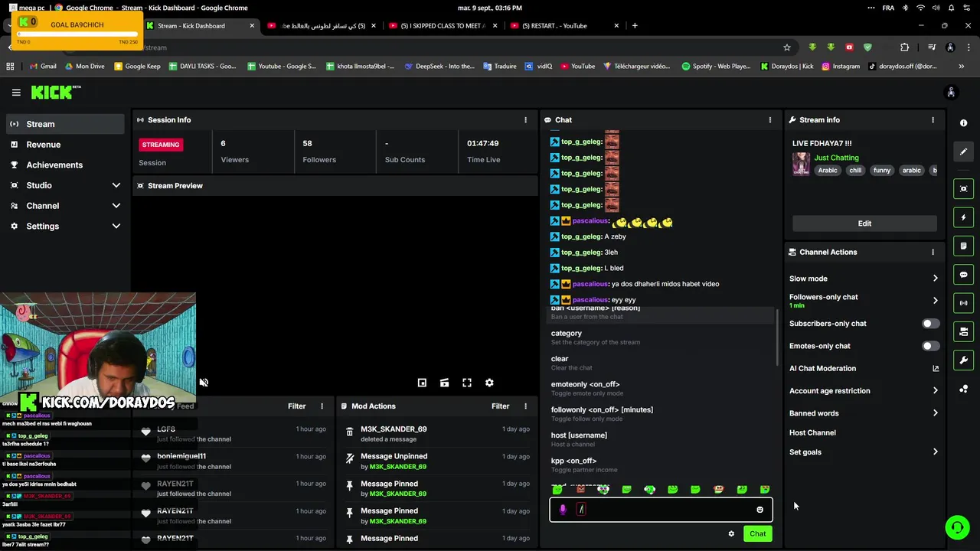Screen dimensions: 980x551
Task: Toggle the wrench stream info icon in sidebar
Action: (963, 360)
